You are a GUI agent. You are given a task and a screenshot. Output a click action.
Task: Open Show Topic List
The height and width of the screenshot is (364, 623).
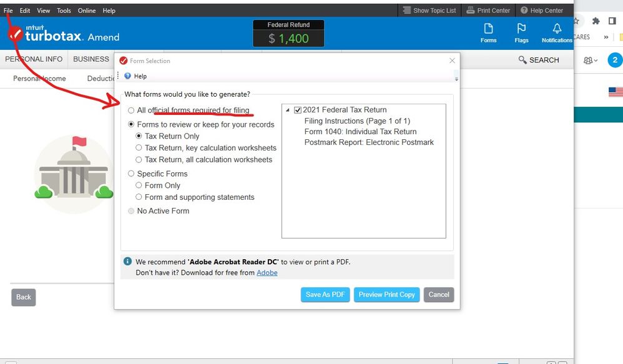tap(429, 11)
